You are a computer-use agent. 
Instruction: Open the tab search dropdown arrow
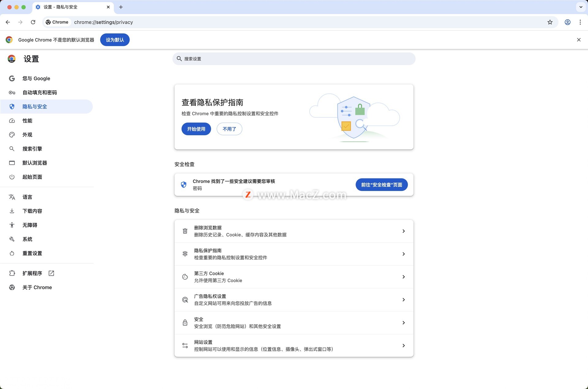click(x=581, y=7)
